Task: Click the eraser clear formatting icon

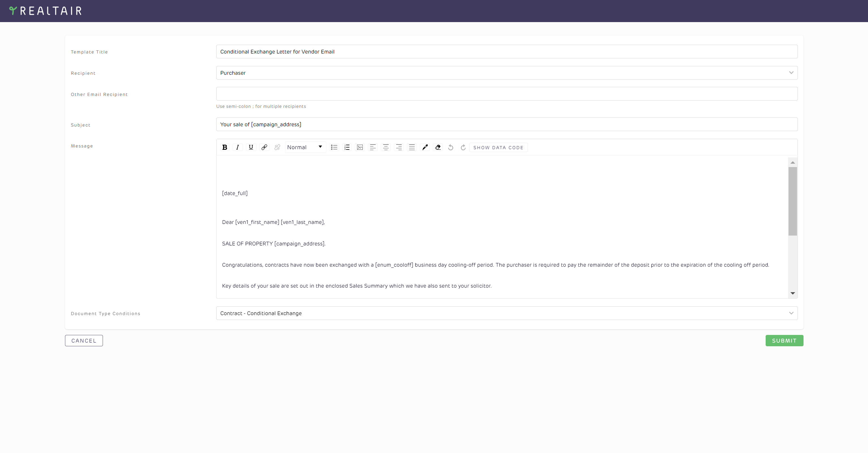Action: click(x=438, y=147)
